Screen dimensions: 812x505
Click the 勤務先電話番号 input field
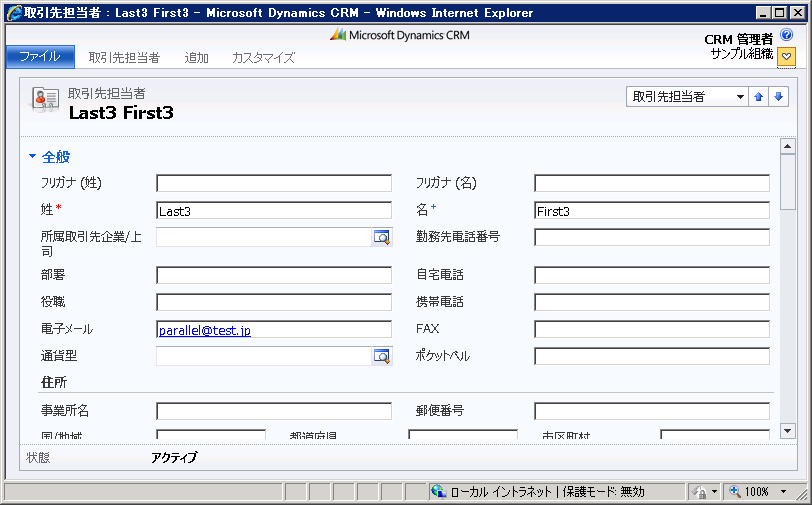click(x=652, y=237)
